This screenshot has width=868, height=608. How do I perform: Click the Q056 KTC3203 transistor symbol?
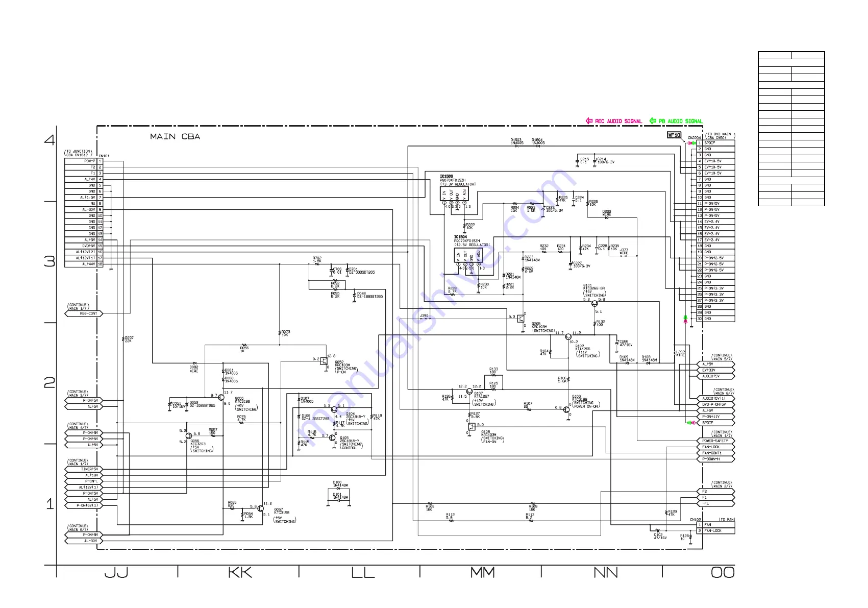tap(189, 436)
